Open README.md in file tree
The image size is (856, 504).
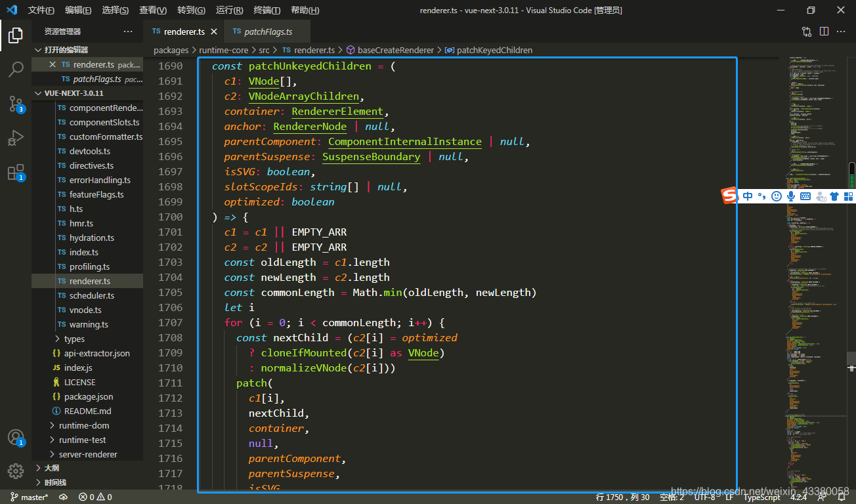[88, 411]
